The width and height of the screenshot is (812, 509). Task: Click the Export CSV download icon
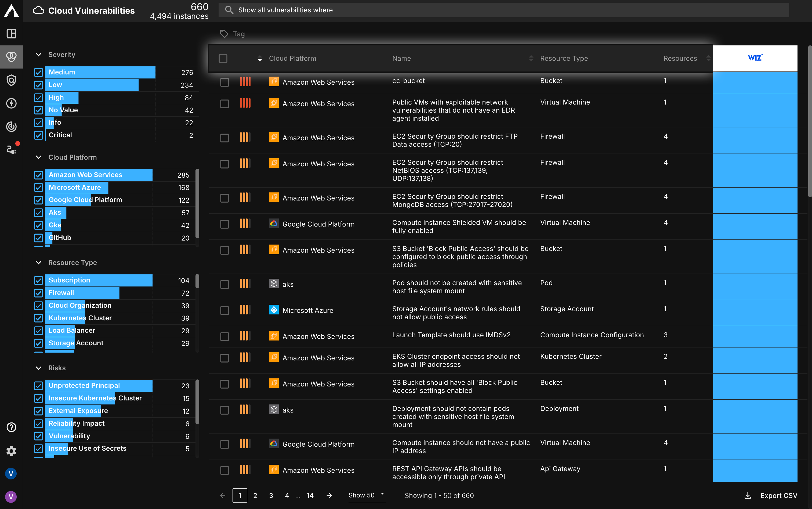(x=748, y=496)
